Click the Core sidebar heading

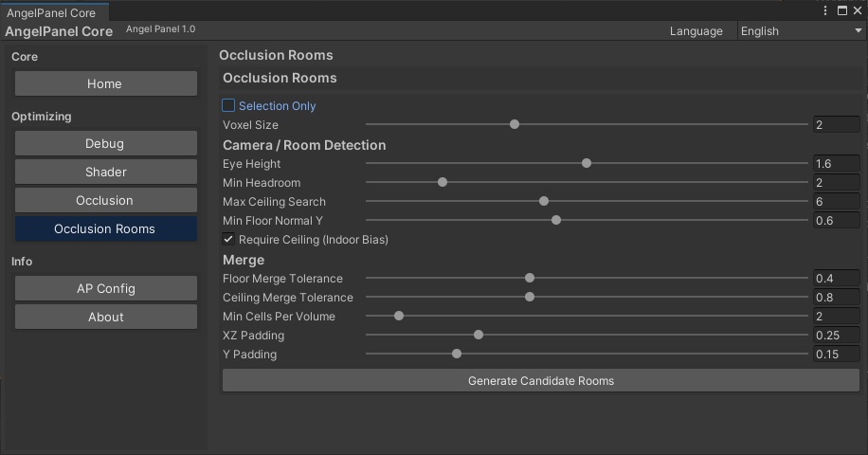pos(25,57)
